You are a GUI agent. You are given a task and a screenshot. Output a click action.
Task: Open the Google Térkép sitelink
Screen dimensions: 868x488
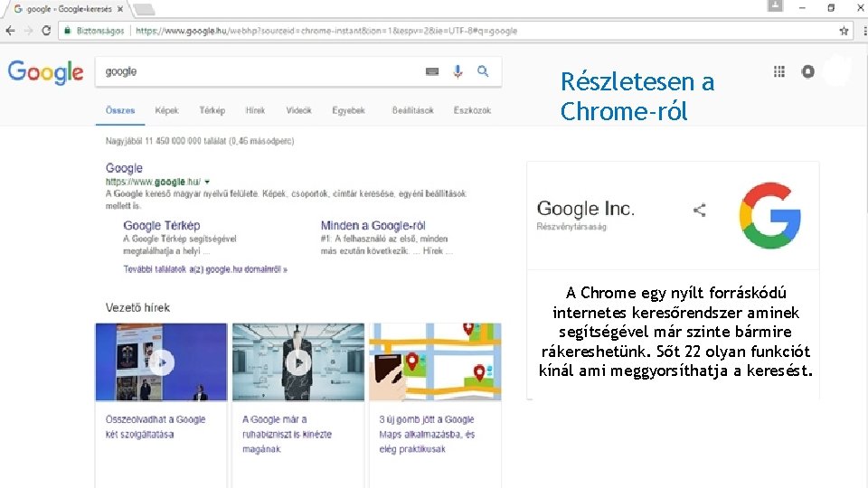coord(161,226)
